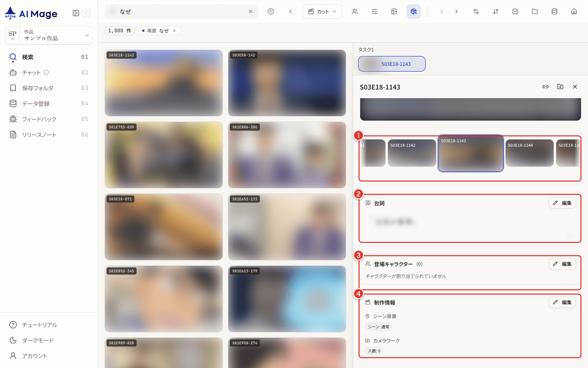Click the image search icon

point(394,11)
